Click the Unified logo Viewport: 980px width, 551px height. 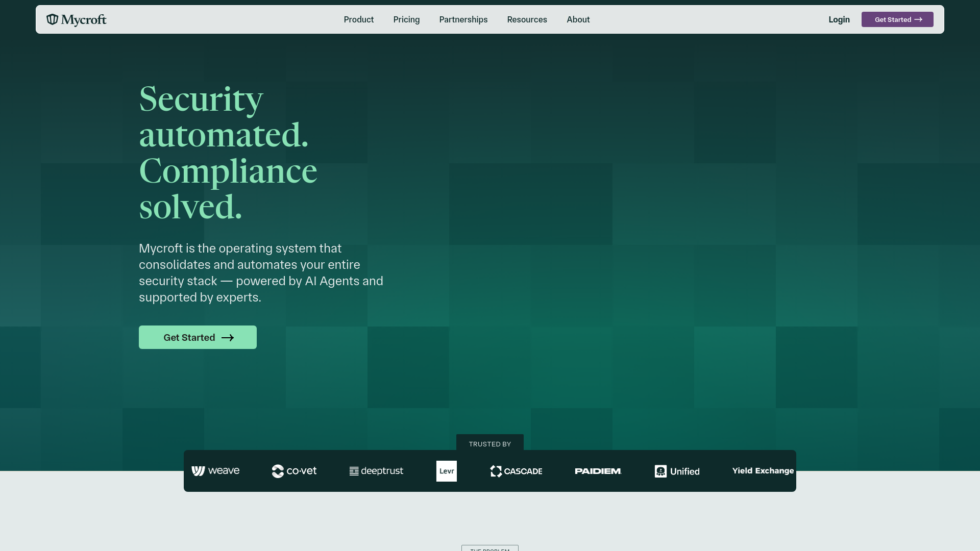[677, 471]
